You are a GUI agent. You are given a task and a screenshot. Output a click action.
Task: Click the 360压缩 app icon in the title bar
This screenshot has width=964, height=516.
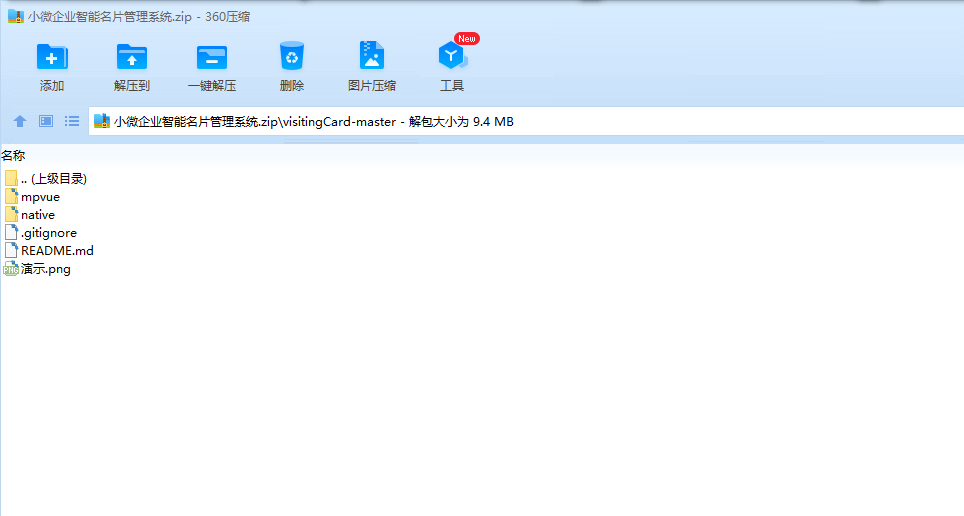(15, 16)
